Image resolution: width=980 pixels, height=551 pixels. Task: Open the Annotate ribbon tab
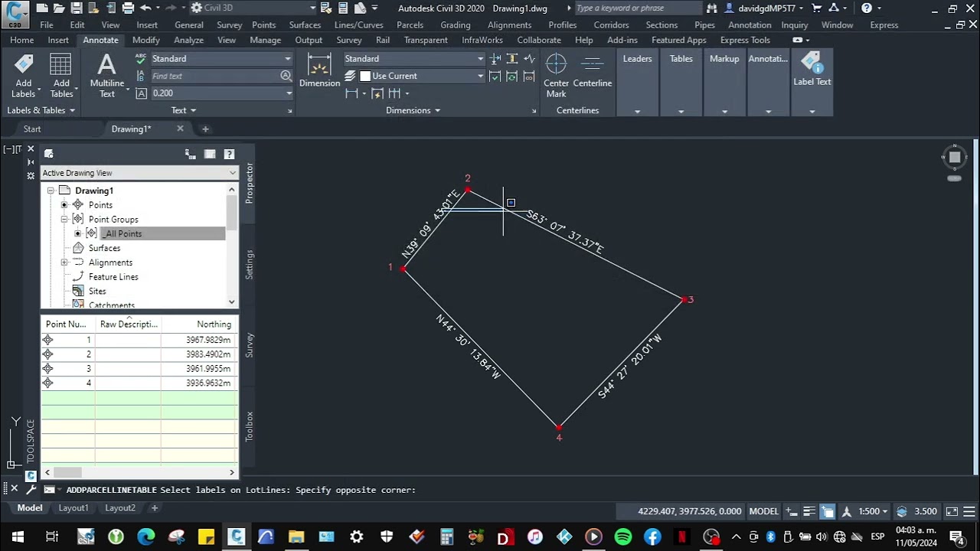point(100,40)
